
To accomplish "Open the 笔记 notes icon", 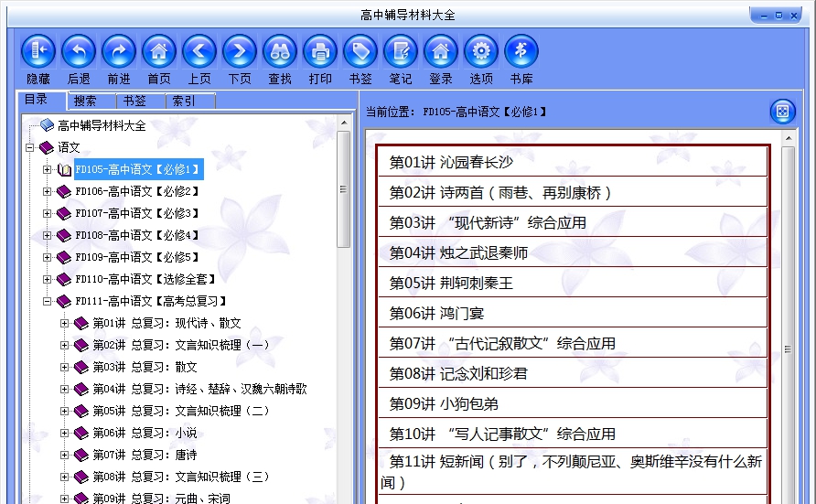I will [x=401, y=51].
